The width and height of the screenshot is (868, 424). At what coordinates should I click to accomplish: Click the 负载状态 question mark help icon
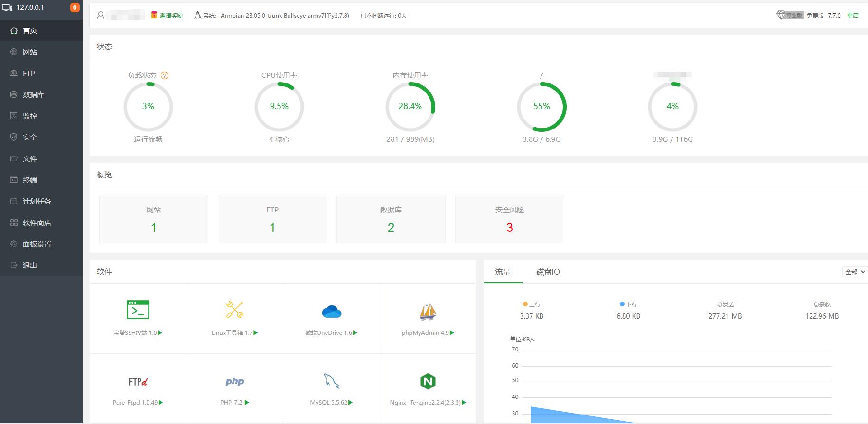tap(165, 75)
